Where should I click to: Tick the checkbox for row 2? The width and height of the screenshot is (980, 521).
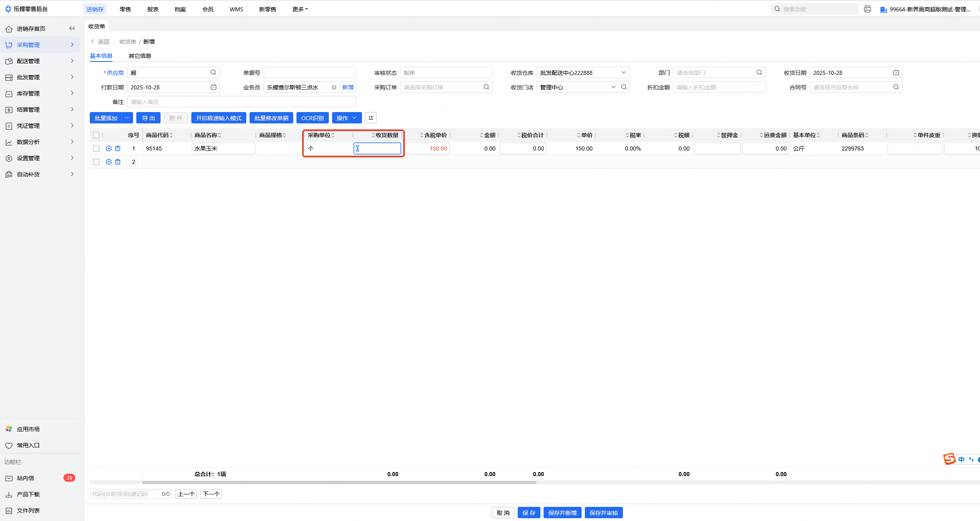(96, 162)
